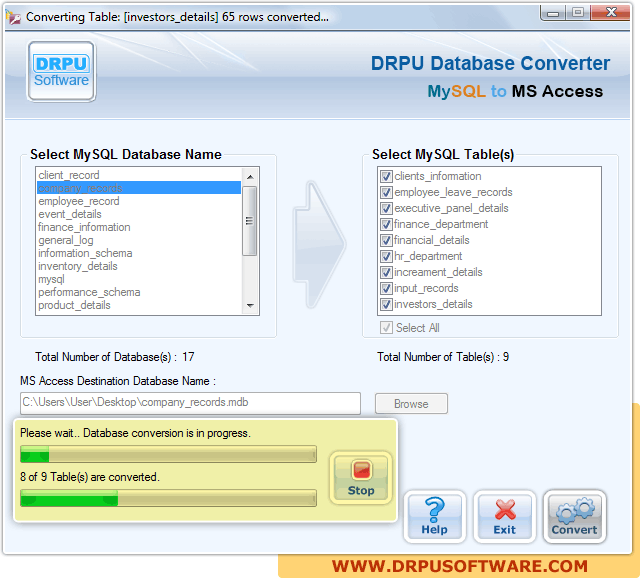The image size is (640, 578).
Task: Click 'Select MySQL Database Name' heading
Action: tap(126, 155)
